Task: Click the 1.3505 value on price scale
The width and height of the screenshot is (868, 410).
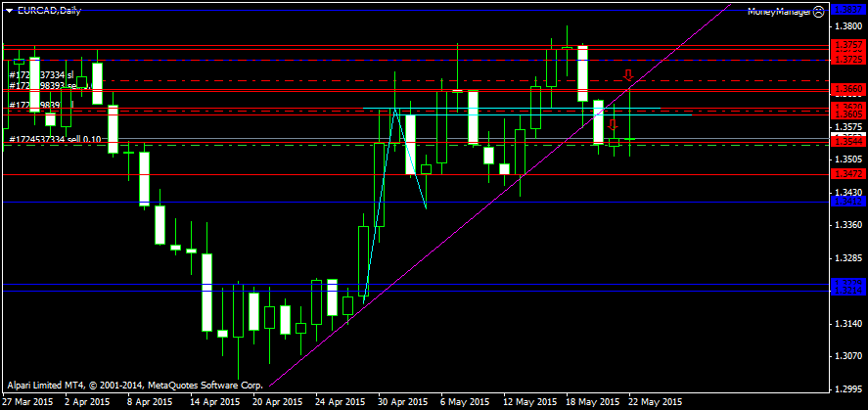Action: pos(848,159)
